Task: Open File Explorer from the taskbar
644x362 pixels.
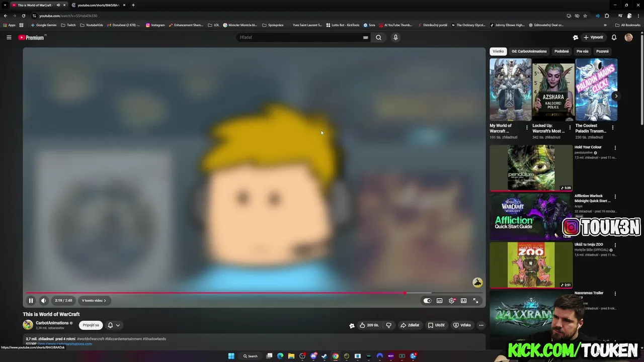Action: [291, 356]
